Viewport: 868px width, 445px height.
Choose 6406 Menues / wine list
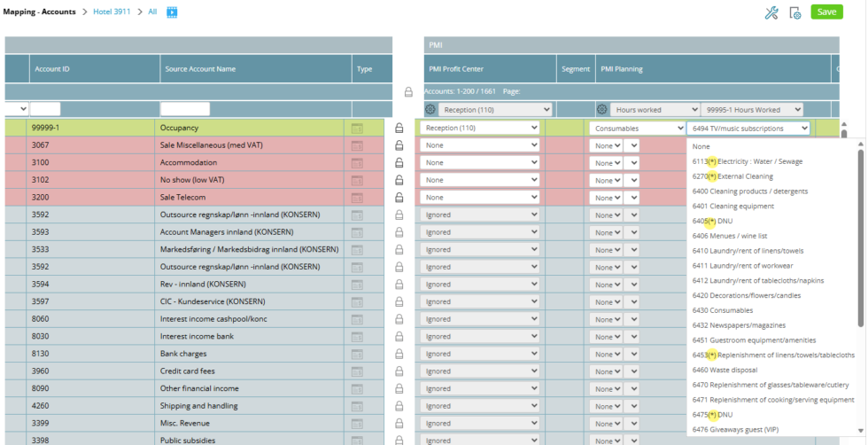[772, 236]
